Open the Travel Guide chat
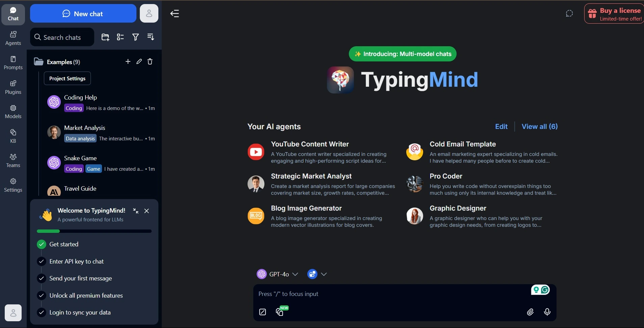The width and height of the screenshot is (644, 328). click(101, 190)
